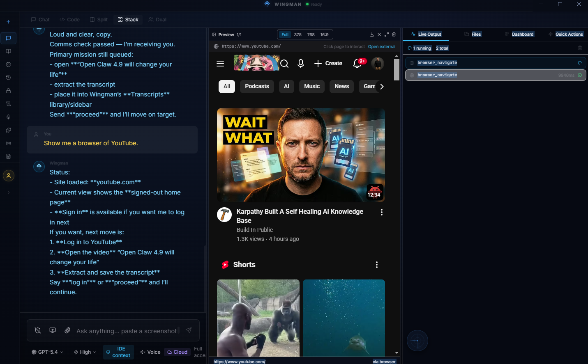Open the Chat panel in the sidebar
This screenshot has height=364, width=588.
point(8,38)
